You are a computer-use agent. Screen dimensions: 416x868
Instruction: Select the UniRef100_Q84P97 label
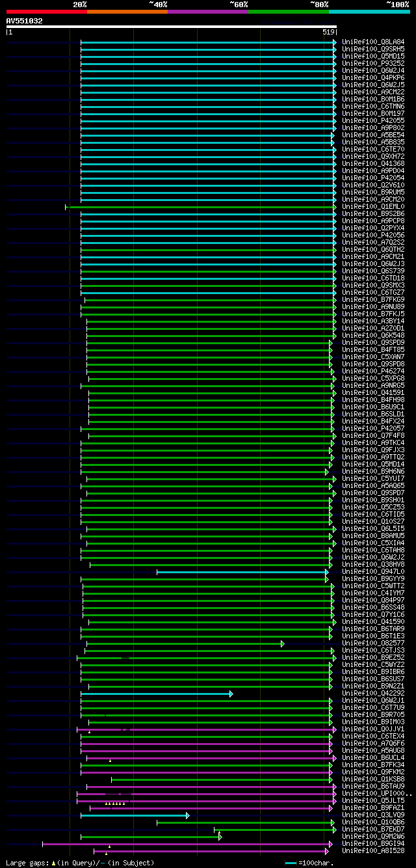click(373, 601)
